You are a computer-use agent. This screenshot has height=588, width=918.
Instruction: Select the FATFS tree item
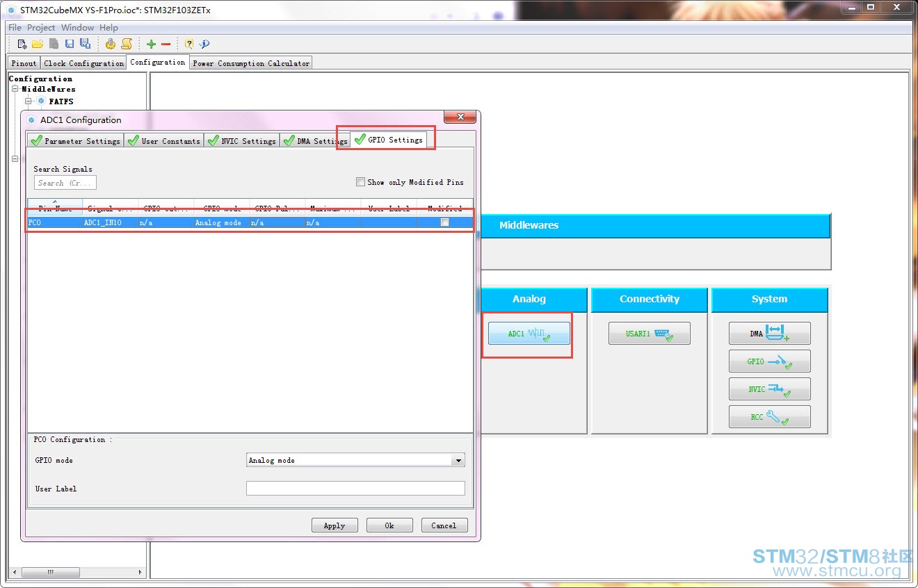[61, 101]
